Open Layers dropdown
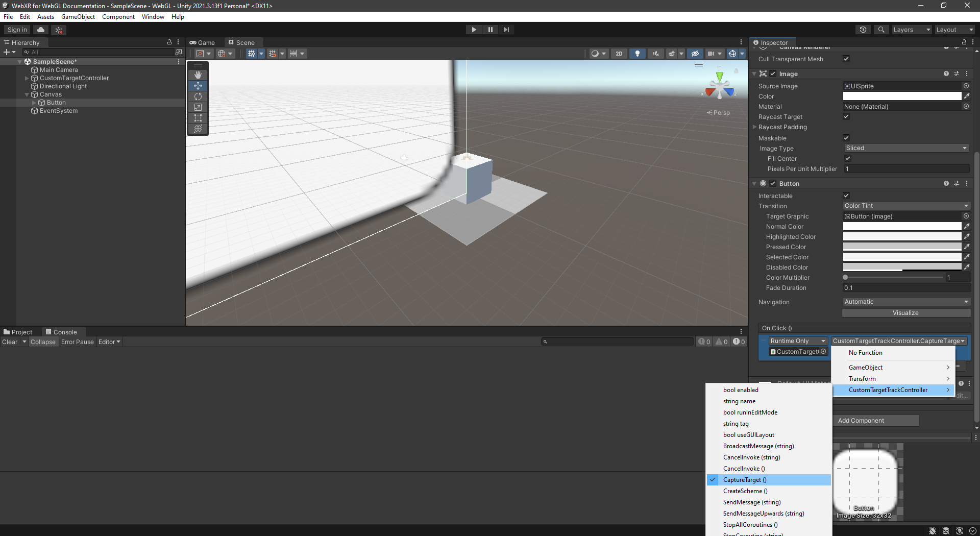Viewport: 980px width, 536px height. tap(912, 30)
